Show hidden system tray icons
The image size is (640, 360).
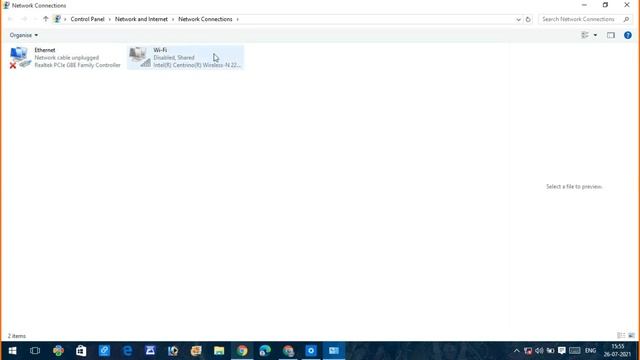pos(517,351)
